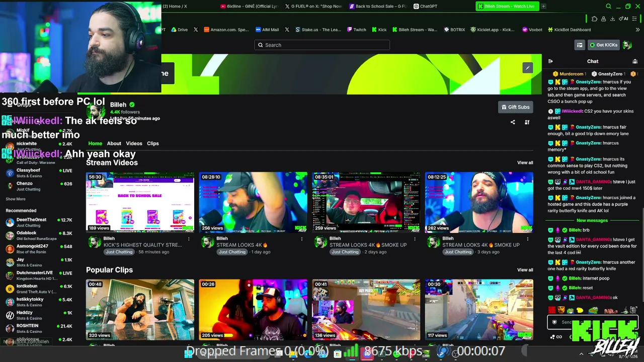Switch to the ChatGPT browser tab
This screenshot has width=644, height=362.
(x=426, y=6)
